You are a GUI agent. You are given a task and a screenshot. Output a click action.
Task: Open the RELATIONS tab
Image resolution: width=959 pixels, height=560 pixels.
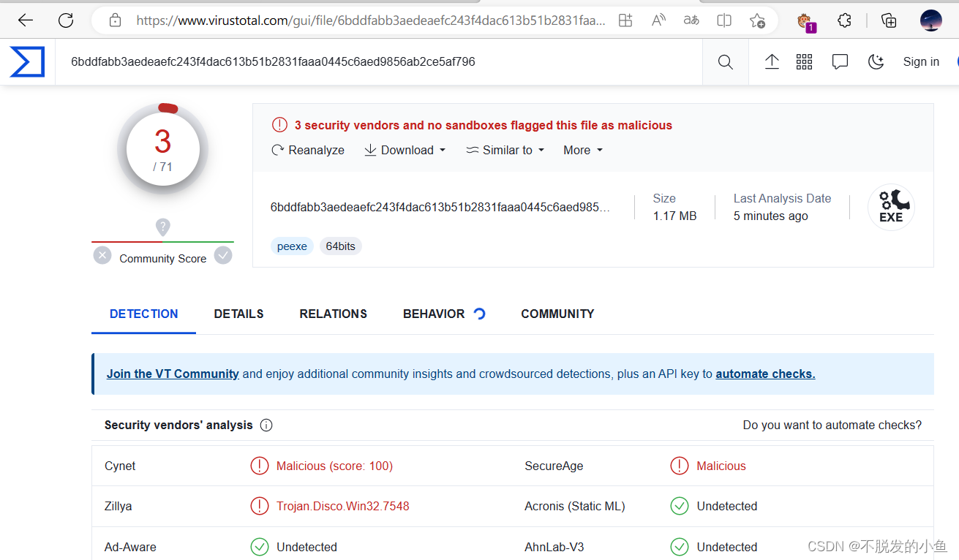coord(334,314)
